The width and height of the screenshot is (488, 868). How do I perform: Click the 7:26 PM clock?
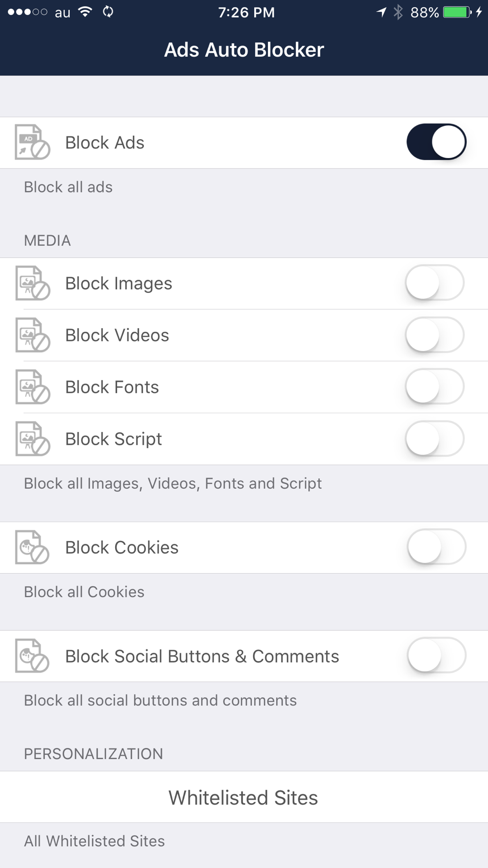(246, 12)
